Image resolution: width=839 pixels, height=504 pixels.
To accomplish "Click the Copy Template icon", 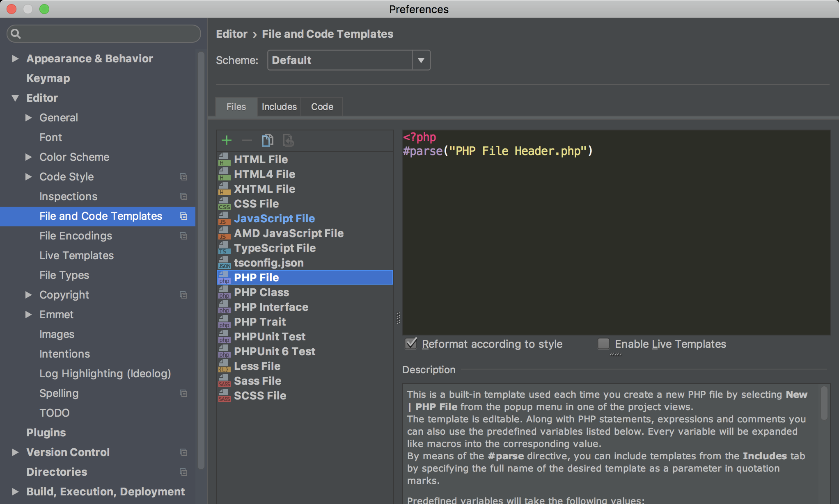I will (x=267, y=140).
